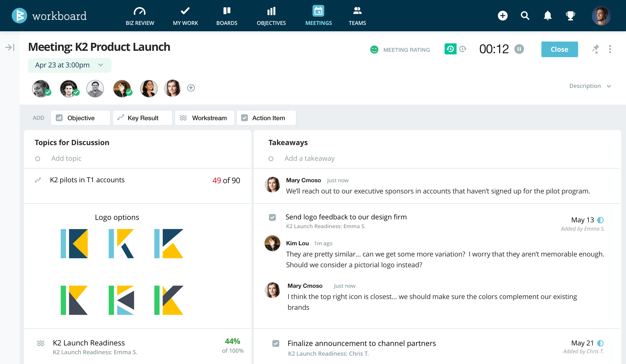Open notifications bell

pos(548,16)
